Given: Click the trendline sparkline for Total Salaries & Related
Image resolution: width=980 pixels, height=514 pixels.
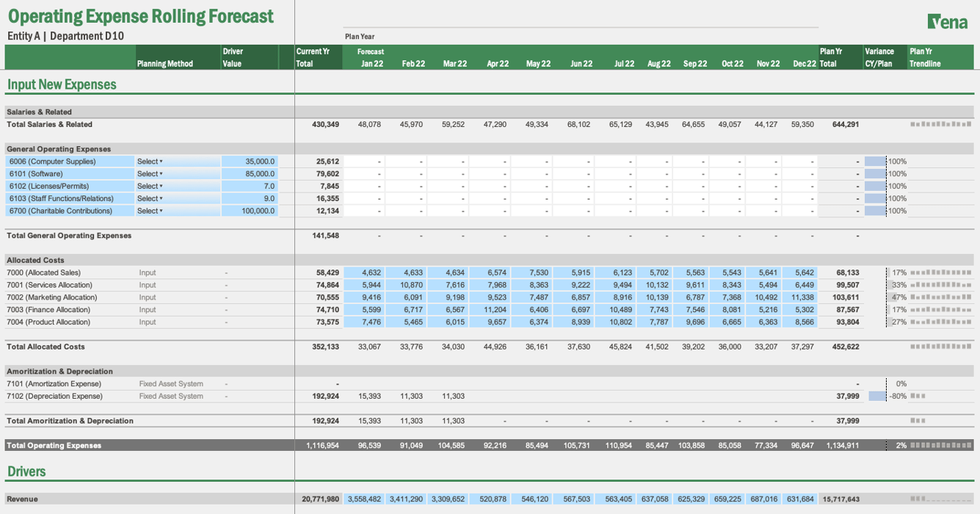Looking at the screenshot, I should tap(942, 124).
